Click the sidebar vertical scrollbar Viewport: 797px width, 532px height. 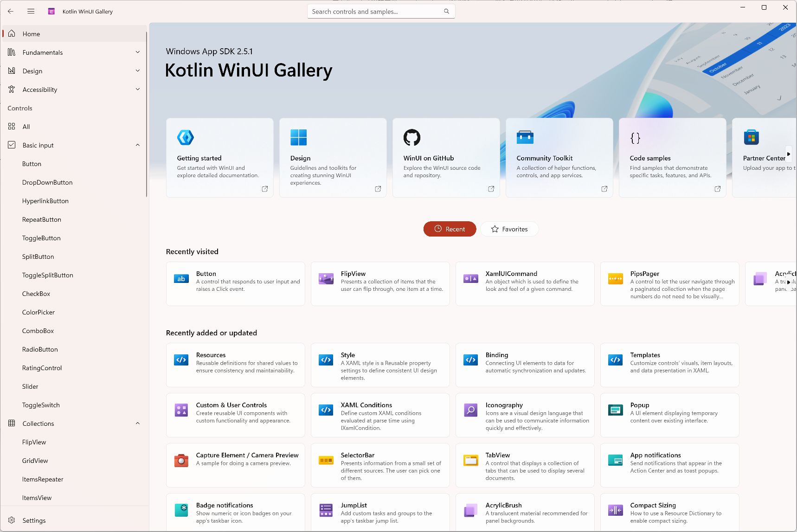tap(147, 114)
